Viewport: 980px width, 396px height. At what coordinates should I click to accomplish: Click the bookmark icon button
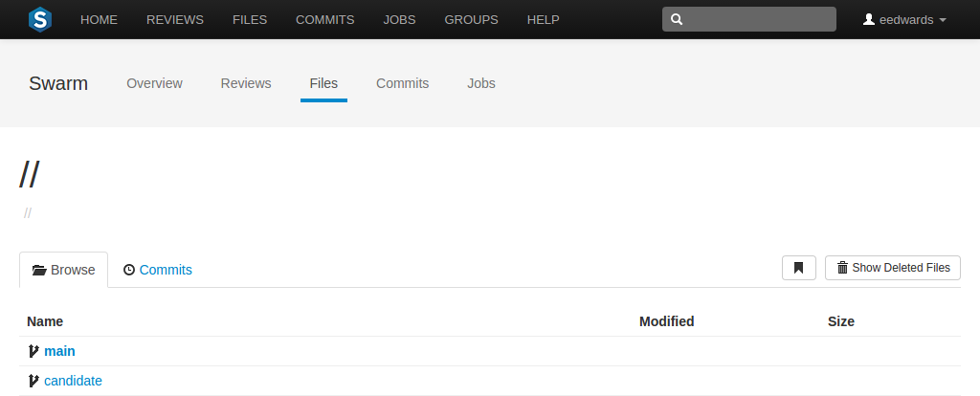799,268
